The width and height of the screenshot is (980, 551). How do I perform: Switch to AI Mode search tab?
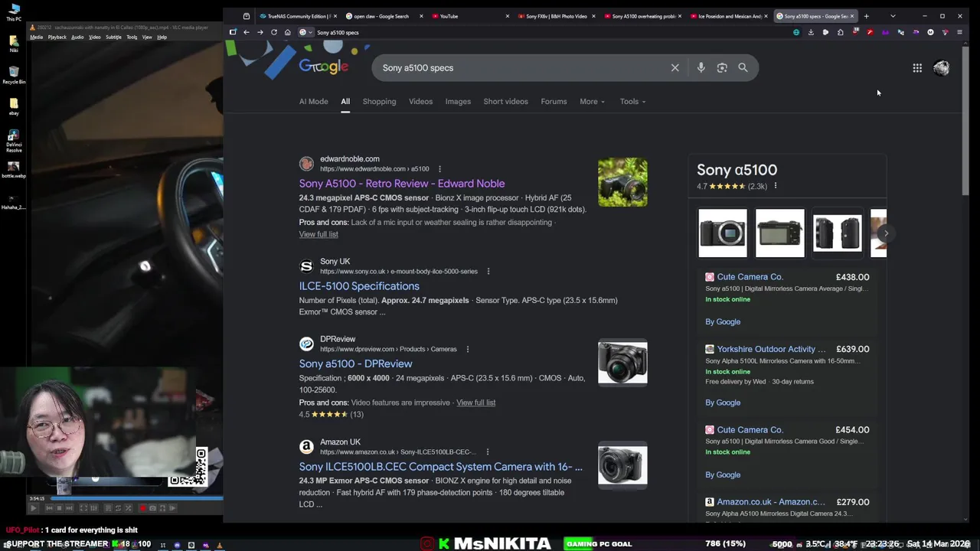313,102
